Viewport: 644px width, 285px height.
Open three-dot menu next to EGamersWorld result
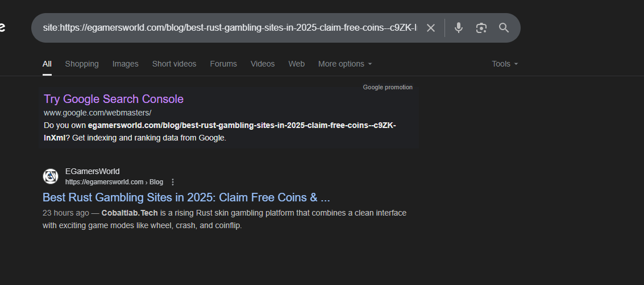tap(173, 182)
